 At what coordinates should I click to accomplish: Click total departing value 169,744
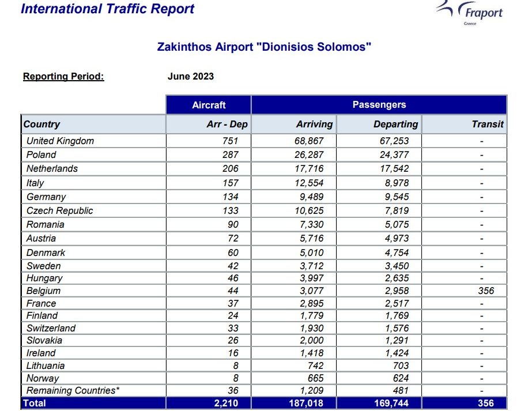(x=391, y=403)
